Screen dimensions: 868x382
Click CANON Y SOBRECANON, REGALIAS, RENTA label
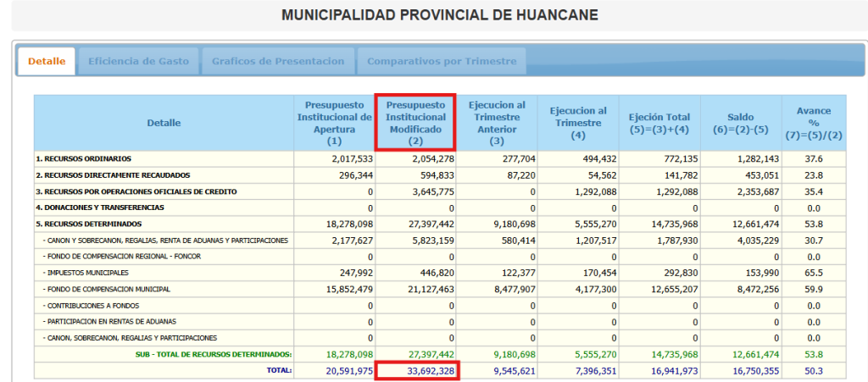(x=165, y=241)
